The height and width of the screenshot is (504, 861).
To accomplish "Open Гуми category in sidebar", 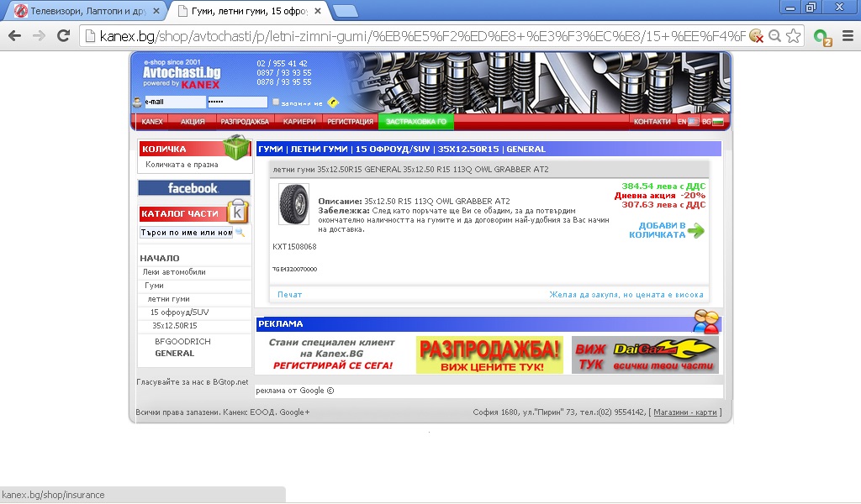I will 155,286.
